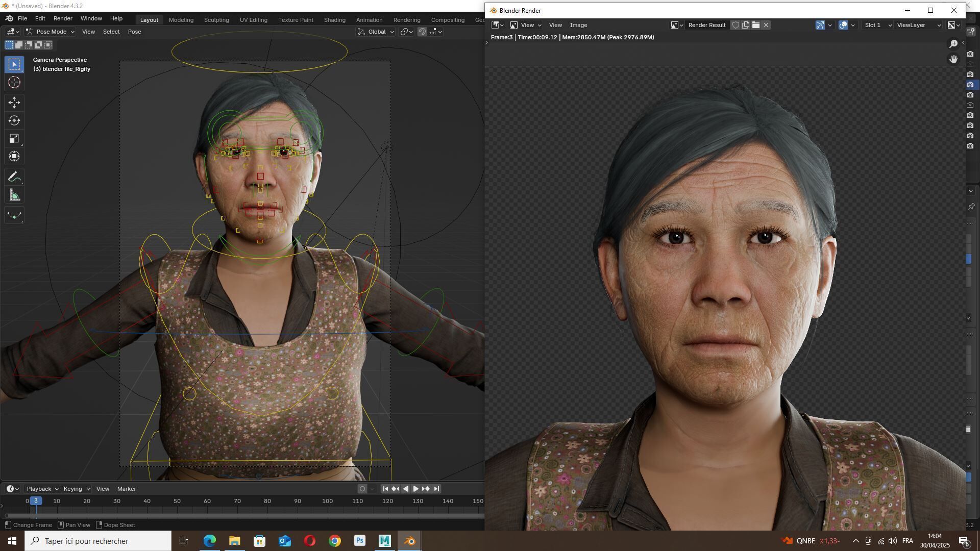
Task: Click the zoom magnifier in render window
Action: coord(953,44)
